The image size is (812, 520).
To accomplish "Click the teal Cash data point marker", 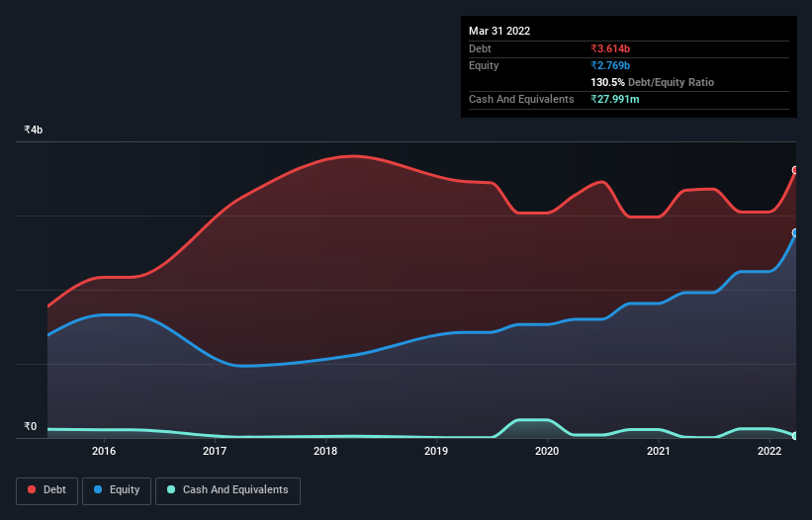I will click(795, 436).
